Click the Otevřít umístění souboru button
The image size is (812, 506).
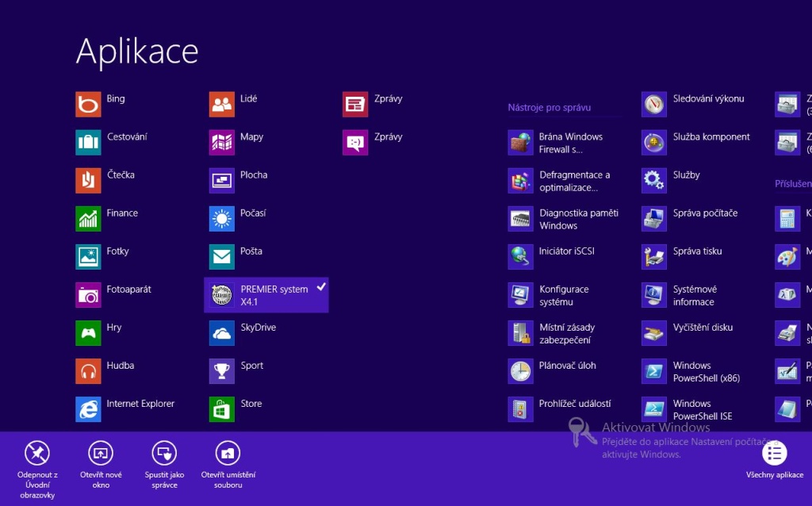coord(228,465)
